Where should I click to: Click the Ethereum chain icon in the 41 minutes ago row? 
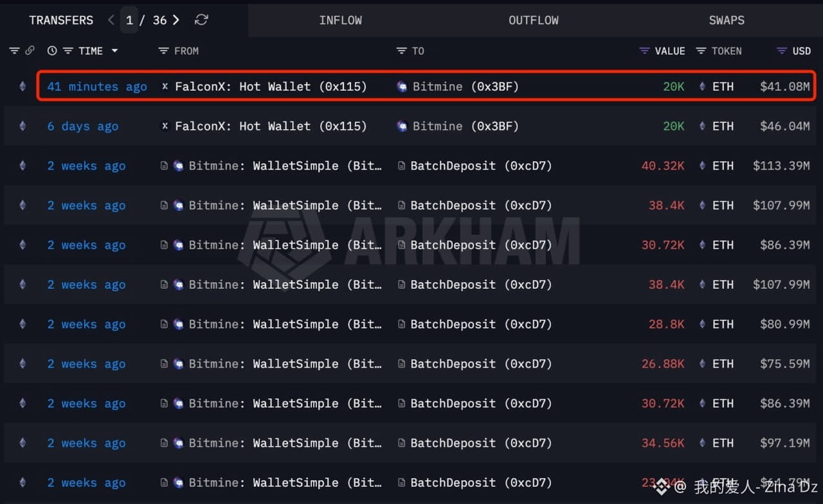pos(23,86)
